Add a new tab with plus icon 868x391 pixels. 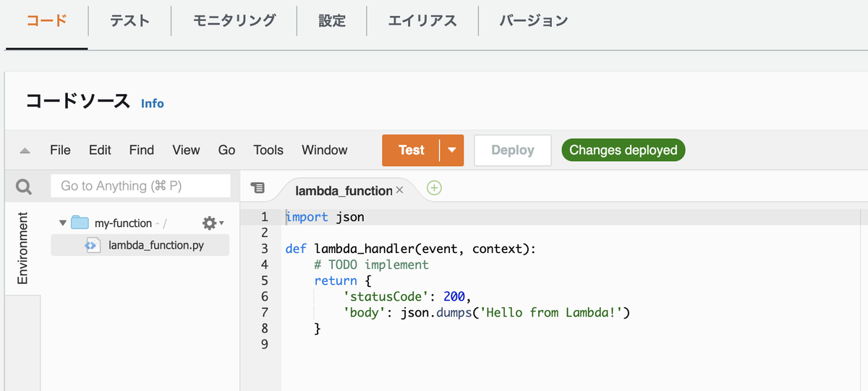tap(434, 188)
